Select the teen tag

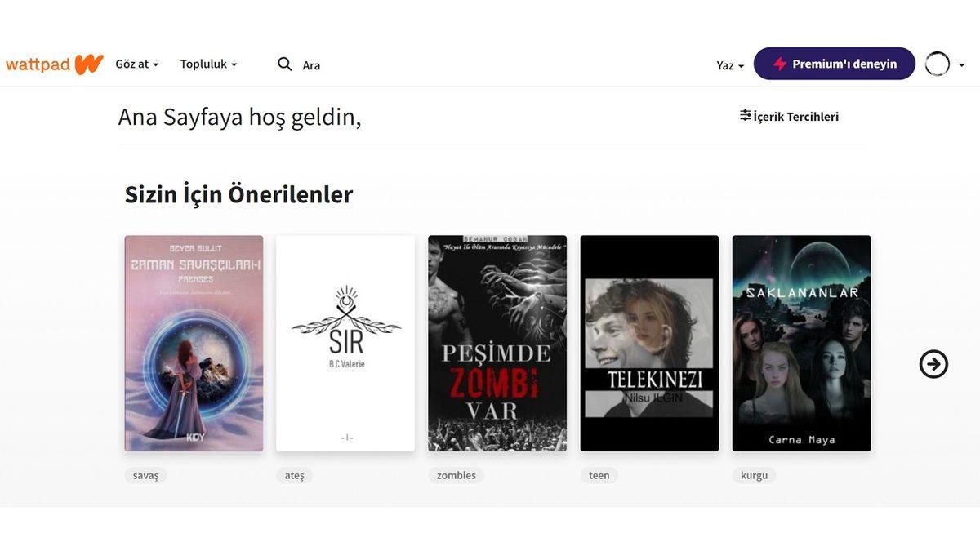tap(598, 474)
